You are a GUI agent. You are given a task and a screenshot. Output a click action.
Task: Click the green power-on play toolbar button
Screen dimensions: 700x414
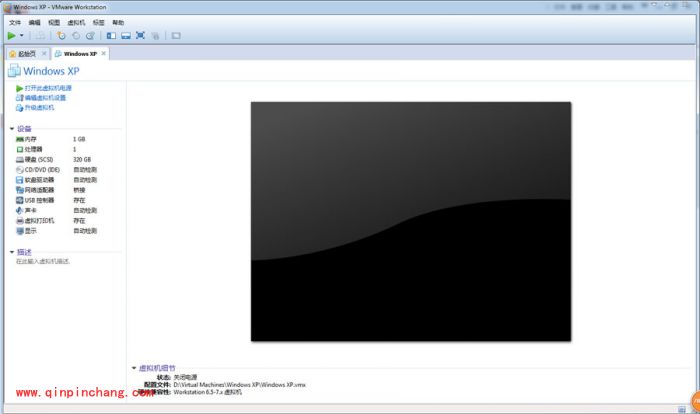(x=12, y=36)
